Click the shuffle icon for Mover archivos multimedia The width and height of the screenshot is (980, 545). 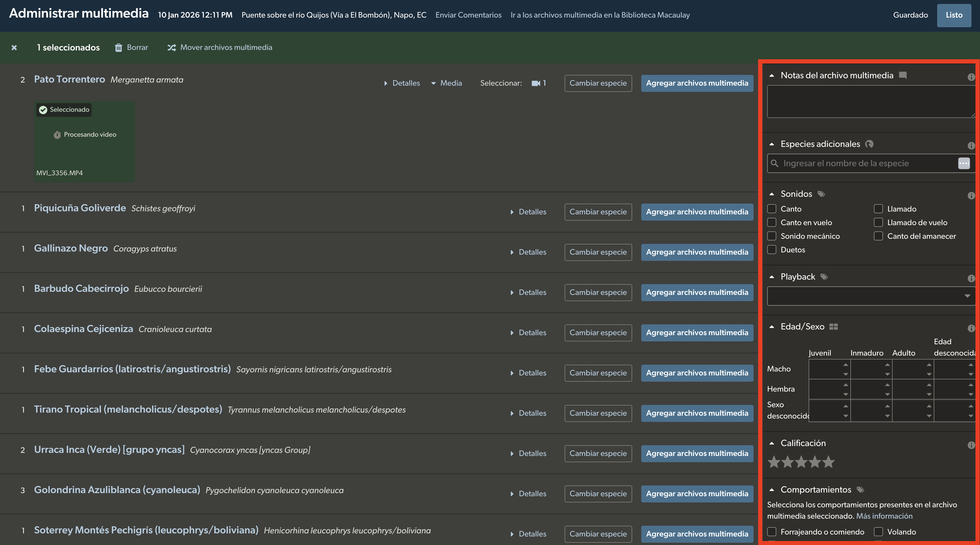172,48
